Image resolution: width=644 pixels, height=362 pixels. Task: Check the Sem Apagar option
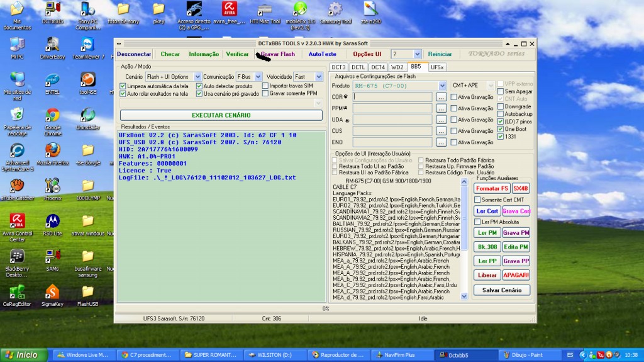click(x=501, y=91)
